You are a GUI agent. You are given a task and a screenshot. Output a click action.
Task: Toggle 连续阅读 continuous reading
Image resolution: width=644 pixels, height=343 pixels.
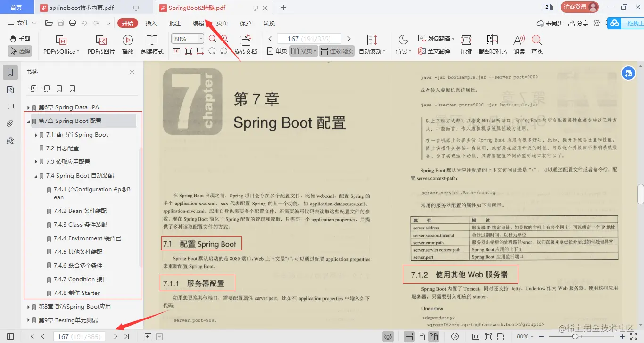[x=337, y=51]
